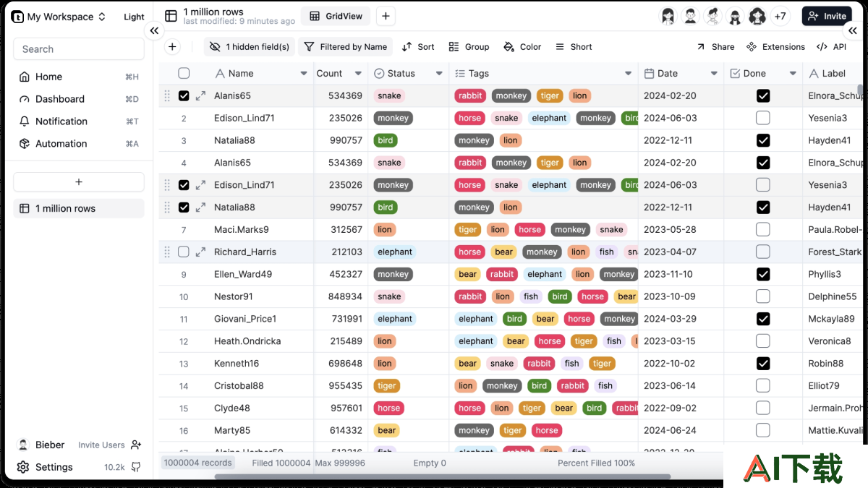Go to Home in the sidebar
Viewport: 868px width, 488px height.
click(79, 77)
